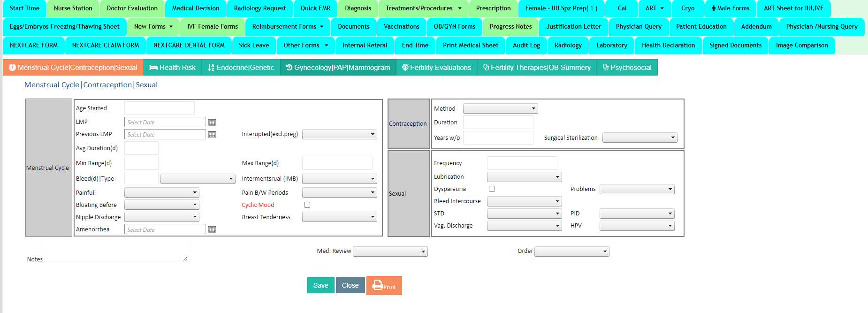Open the STD dropdown
This screenshot has height=313, width=868.
click(x=524, y=214)
